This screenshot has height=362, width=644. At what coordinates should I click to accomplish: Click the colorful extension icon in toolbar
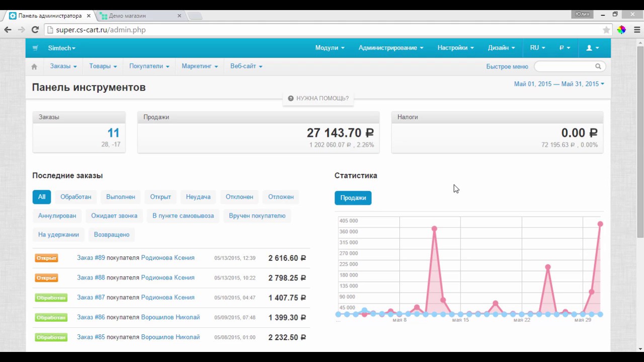[x=621, y=30]
